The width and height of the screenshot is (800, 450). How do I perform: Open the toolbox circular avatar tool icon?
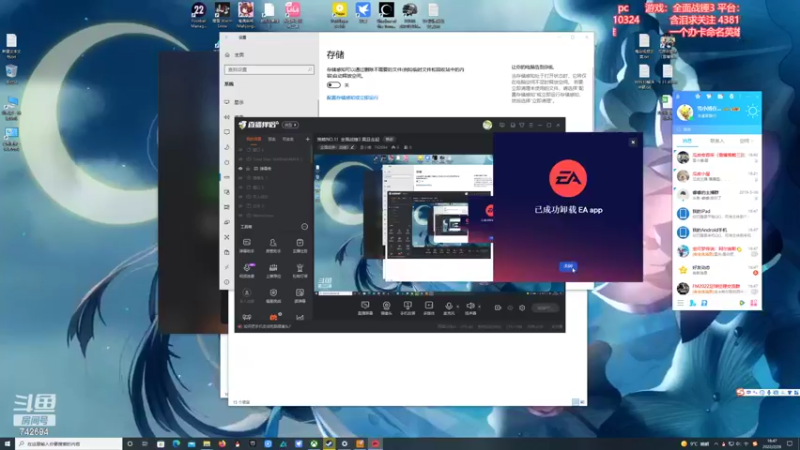247,295
